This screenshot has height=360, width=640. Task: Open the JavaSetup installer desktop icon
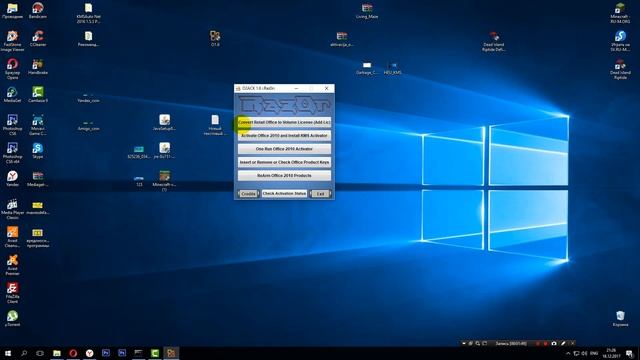[164, 122]
